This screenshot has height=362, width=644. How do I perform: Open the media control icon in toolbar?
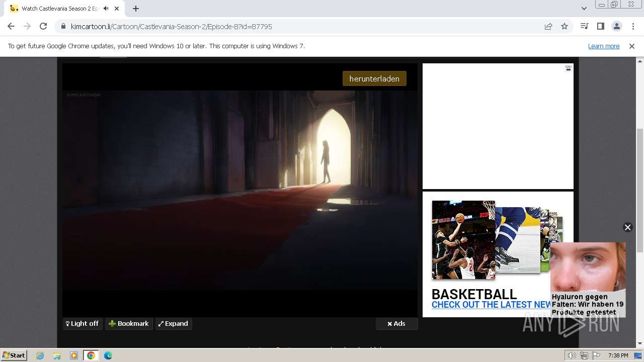(584, 26)
